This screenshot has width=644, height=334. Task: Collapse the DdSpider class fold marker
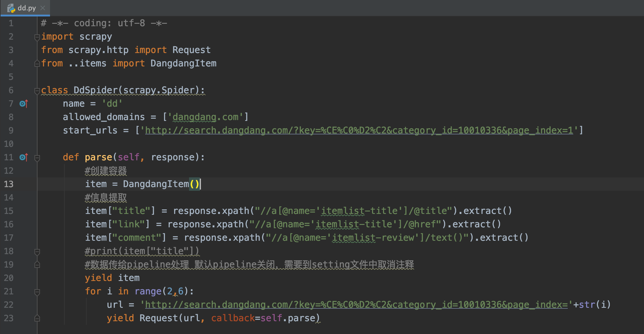click(37, 91)
